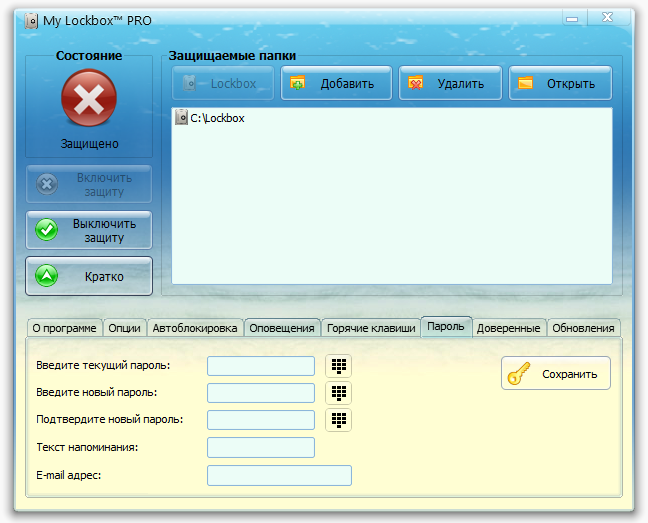Switch to the Оповещения tab
This screenshot has width=648, height=523.
coord(282,328)
